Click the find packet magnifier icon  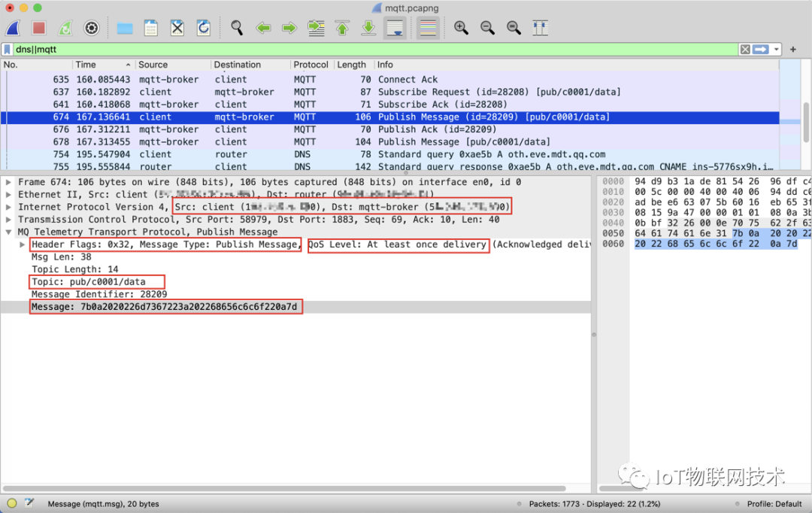[237, 28]
